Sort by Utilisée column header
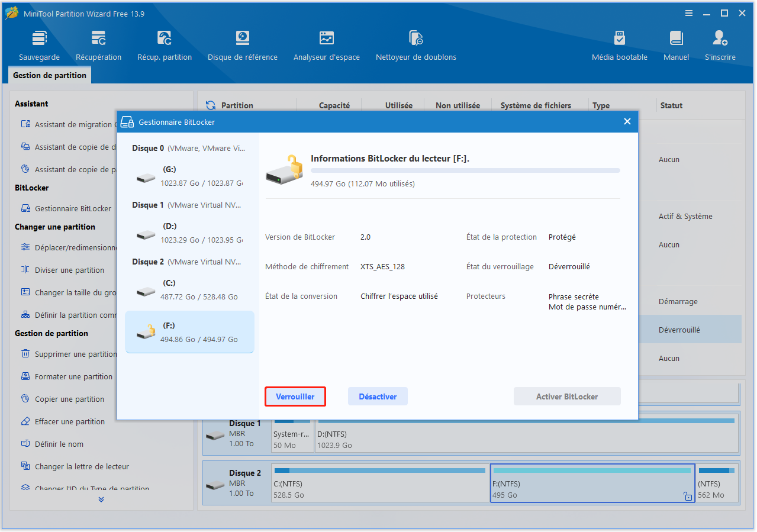 pyautogui.click(x=399, y=105)
